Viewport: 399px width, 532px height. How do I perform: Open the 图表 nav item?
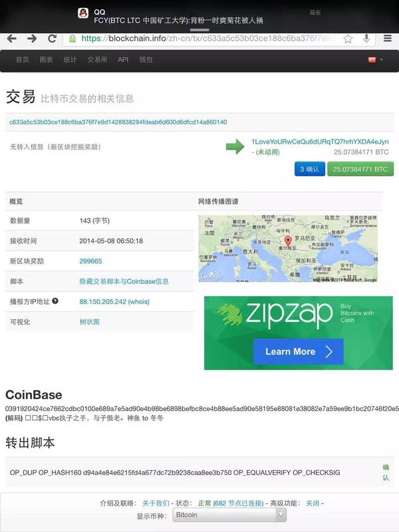[46, 60]
